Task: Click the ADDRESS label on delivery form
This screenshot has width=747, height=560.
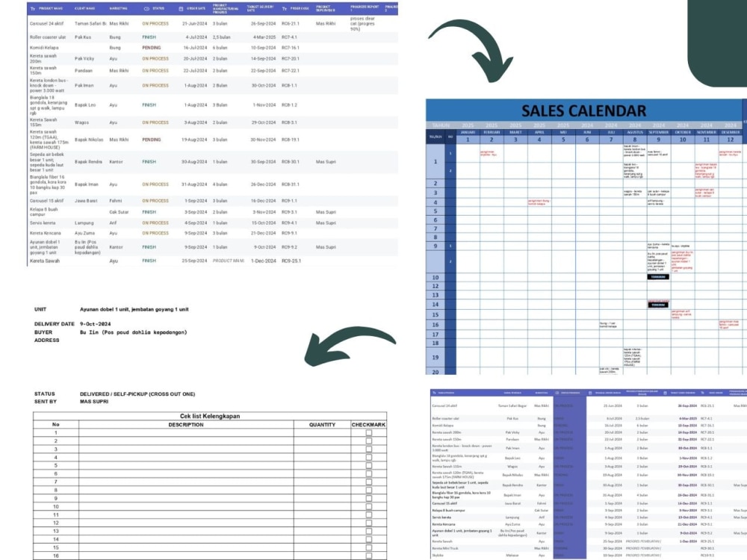Action: [46, 340]
